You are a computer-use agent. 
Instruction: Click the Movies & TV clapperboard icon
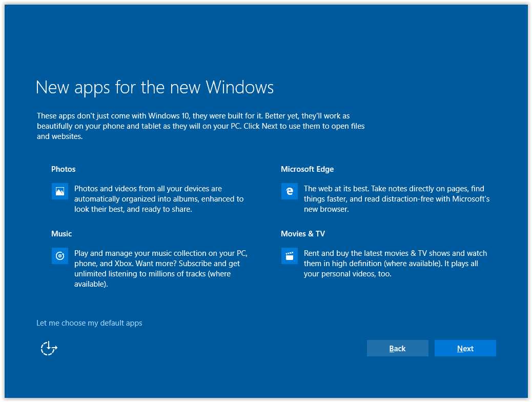(x=290, y=256)
